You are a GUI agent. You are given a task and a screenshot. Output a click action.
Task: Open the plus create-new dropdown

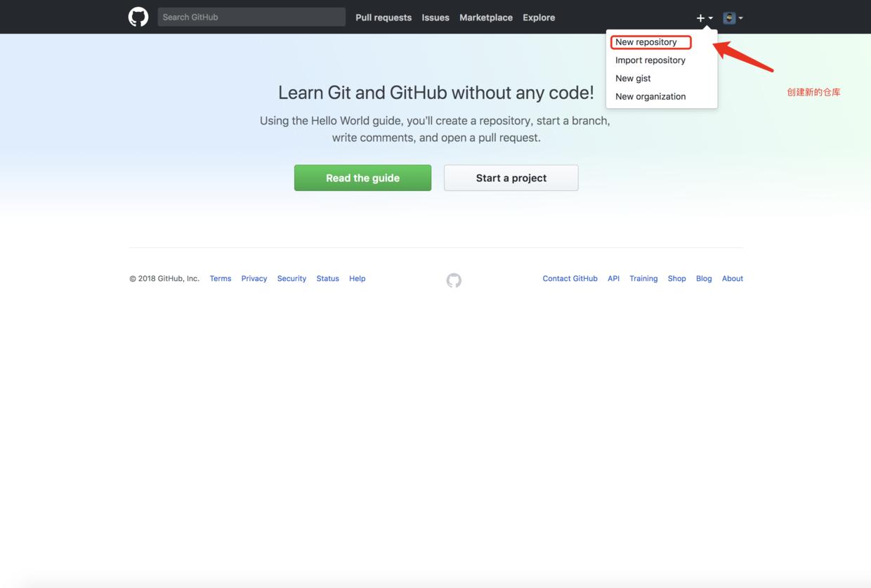click(x=704, y=18)
